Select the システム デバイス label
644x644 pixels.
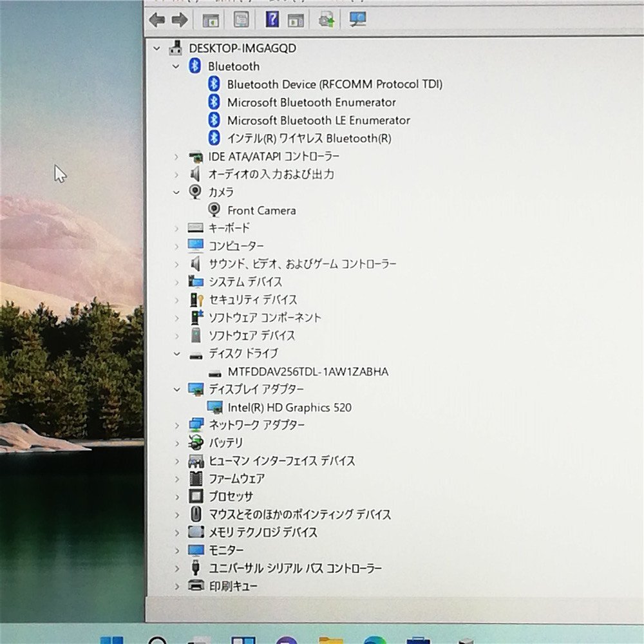click(x=245, y=282)
